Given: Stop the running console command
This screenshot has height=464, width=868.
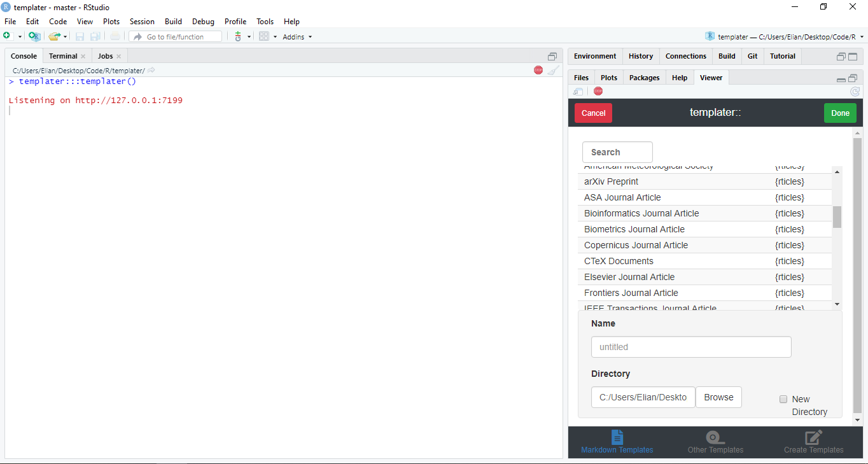Looking at the screenshot, I should pyautogui.click(x=538, y=70).
